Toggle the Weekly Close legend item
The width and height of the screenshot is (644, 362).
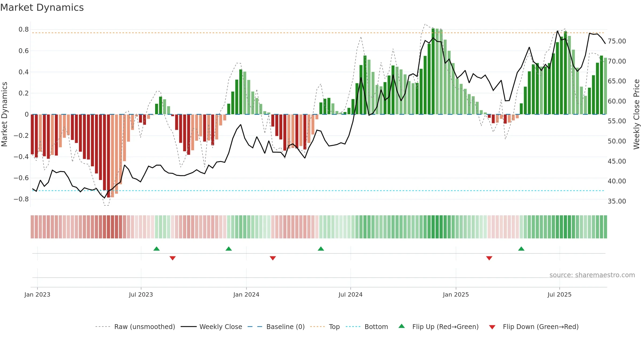(x=211, y=327)
